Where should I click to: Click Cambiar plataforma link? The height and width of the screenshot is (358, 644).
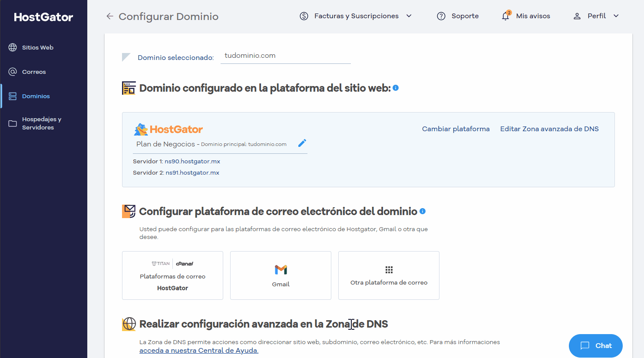pos(456,129)
